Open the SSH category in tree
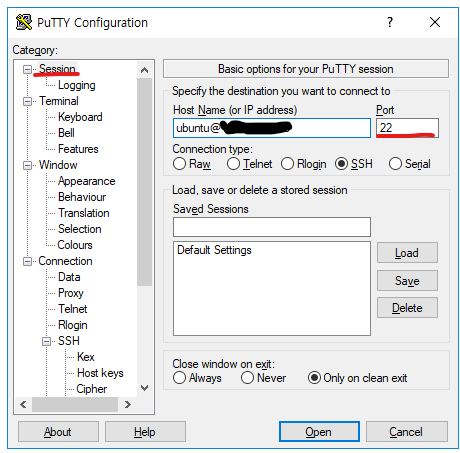 (69, 341)
